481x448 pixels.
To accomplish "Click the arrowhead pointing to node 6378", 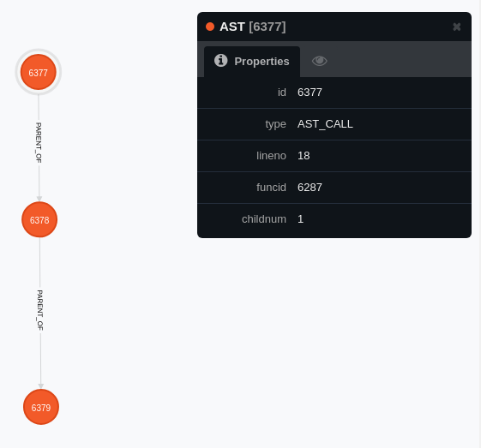I will tap(39, 199).
